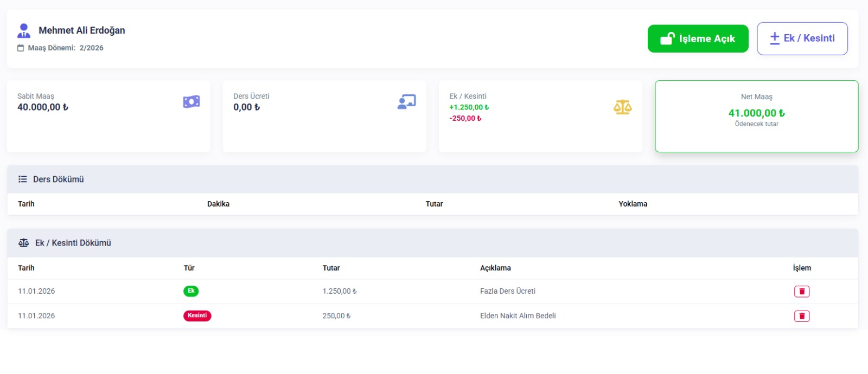Click the Tür column header
Image resolution: width=868 pixels, height=374 pixels.
[189, 268]
